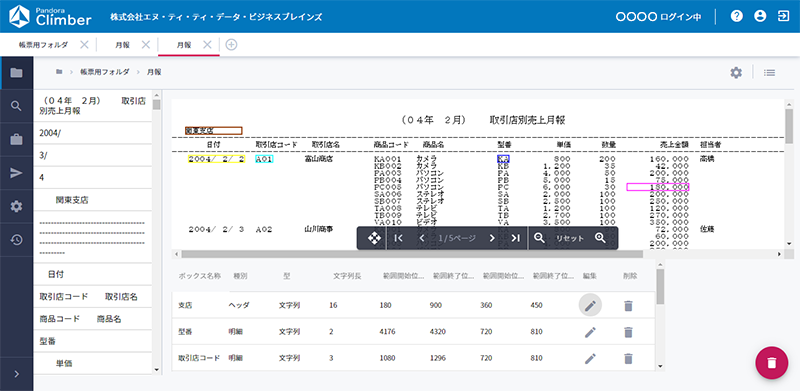Image resolution: width=800 pixels, height=391 pixels.
Task: Edit the 取引店コード box row
Action: [x=590, y=358]
